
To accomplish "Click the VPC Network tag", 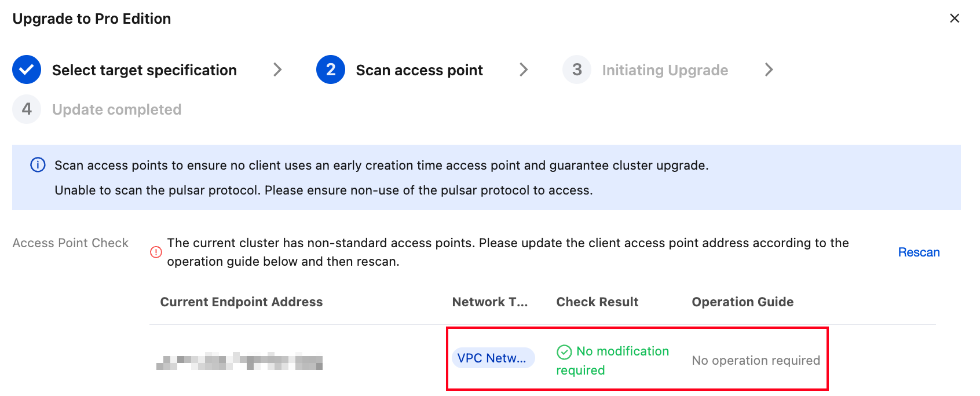I will 493,358.
